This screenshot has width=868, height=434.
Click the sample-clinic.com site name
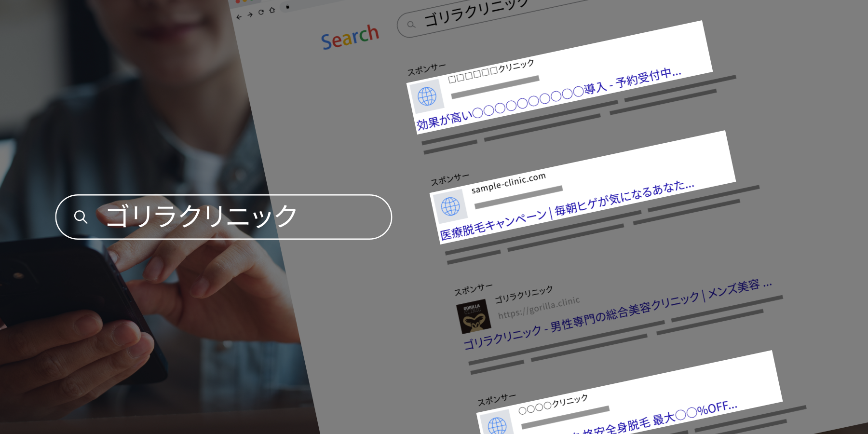tap(509, 183)
